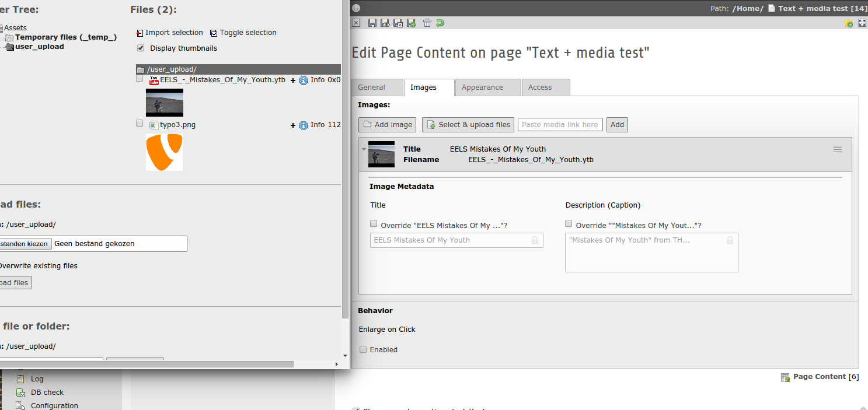This screenshot has height=410, width=868.
Task: Click the user_upload folder icon in tree
Action: pyautogui.click(x=9, y=47)
